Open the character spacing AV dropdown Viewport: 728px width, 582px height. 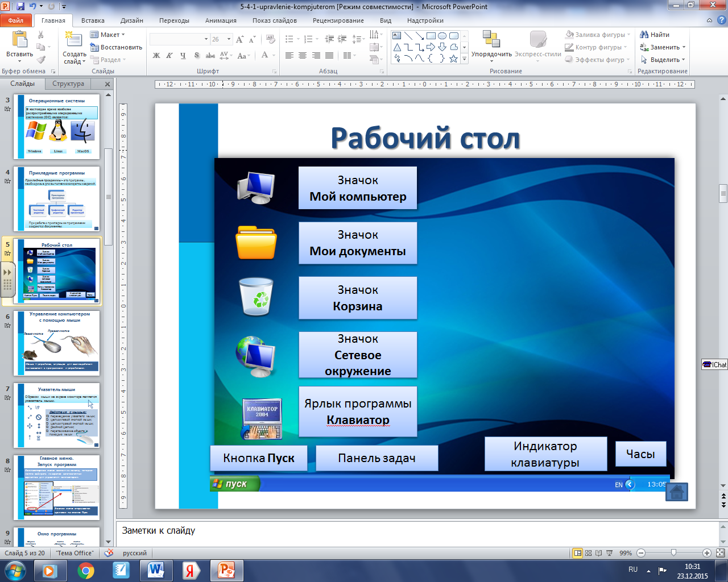pyautogui.click(x=225, y=55)
